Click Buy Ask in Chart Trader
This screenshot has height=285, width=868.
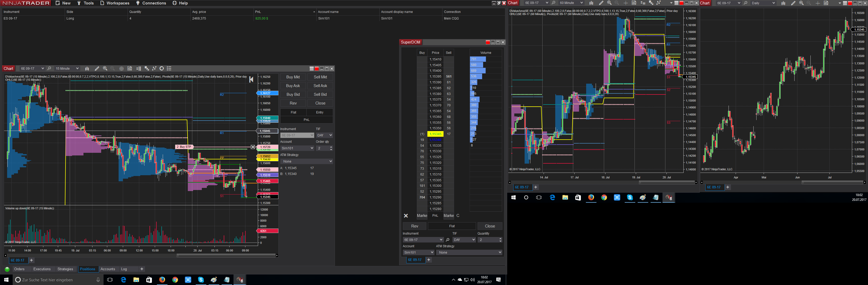(293, 86)
